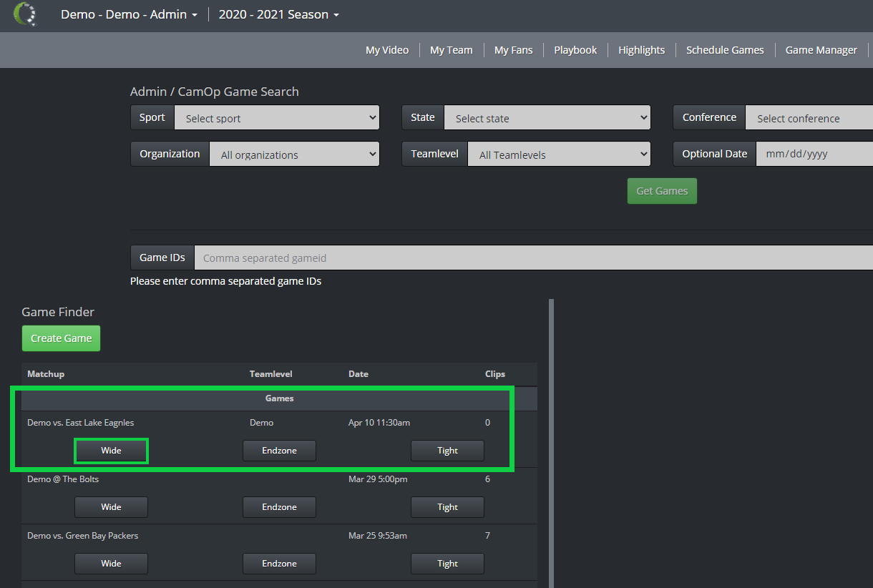Click the Optional Date field
The image size is (873, 588).
[814, 154]
